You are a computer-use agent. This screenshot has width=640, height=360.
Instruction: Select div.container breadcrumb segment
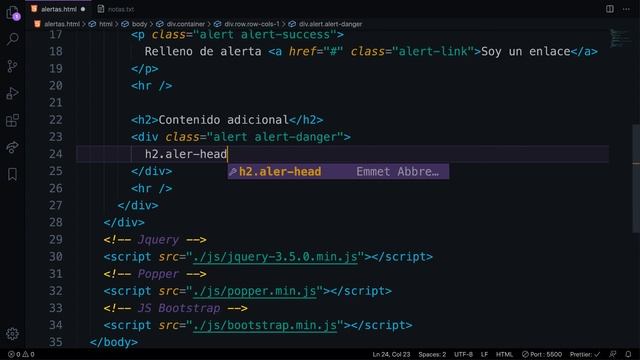pyautogui.click(x=186, y=24)
